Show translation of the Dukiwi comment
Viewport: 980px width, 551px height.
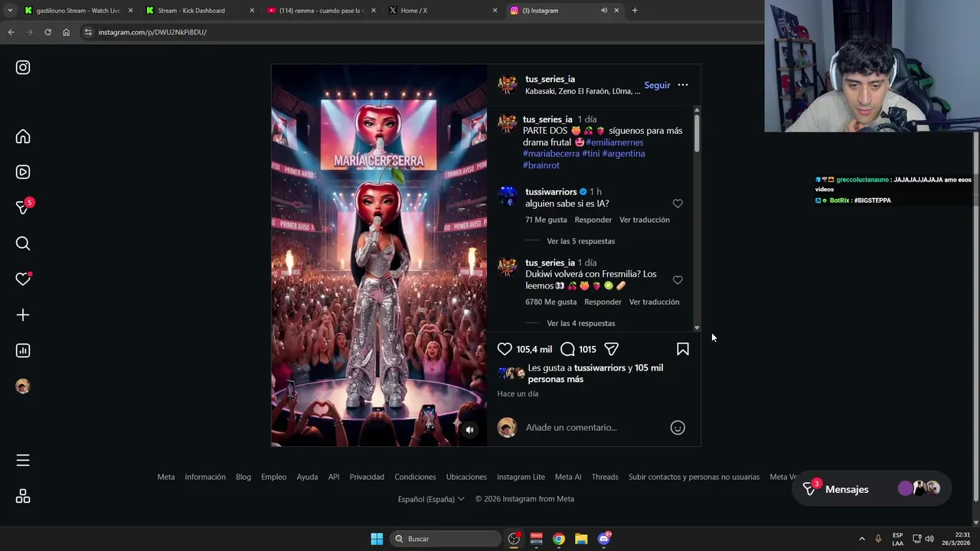654,302
